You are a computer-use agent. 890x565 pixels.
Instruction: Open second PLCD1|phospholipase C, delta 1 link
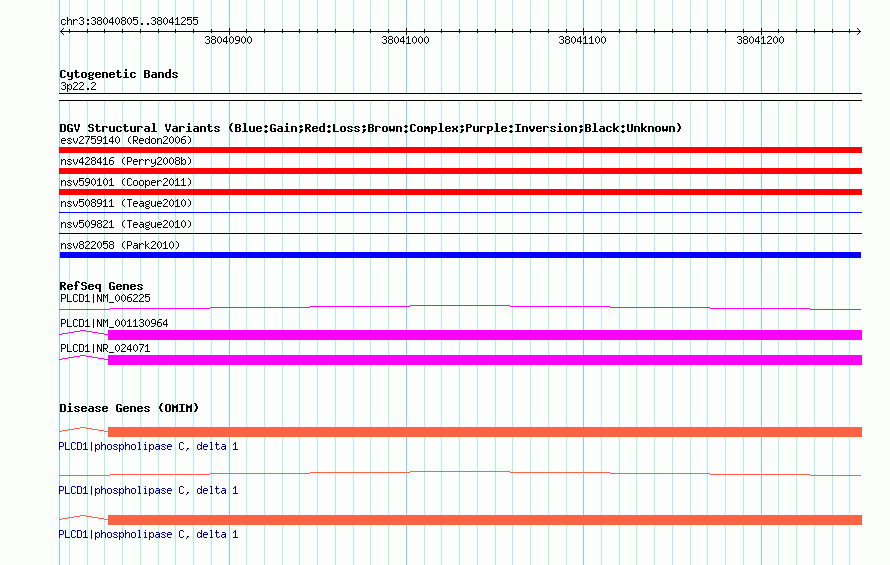148,490
